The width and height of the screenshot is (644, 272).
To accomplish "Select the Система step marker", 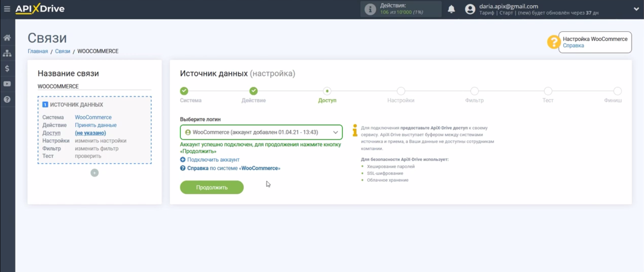I will [x=184, y=91].
